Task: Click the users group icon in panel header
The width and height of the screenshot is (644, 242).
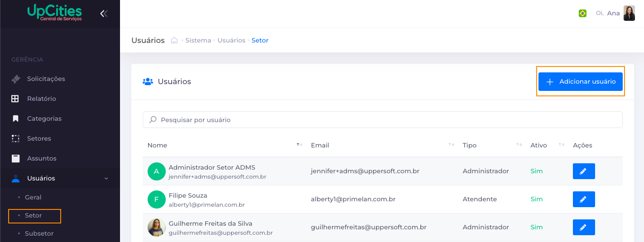Action: pyautogui.click(x=148, y=82)
